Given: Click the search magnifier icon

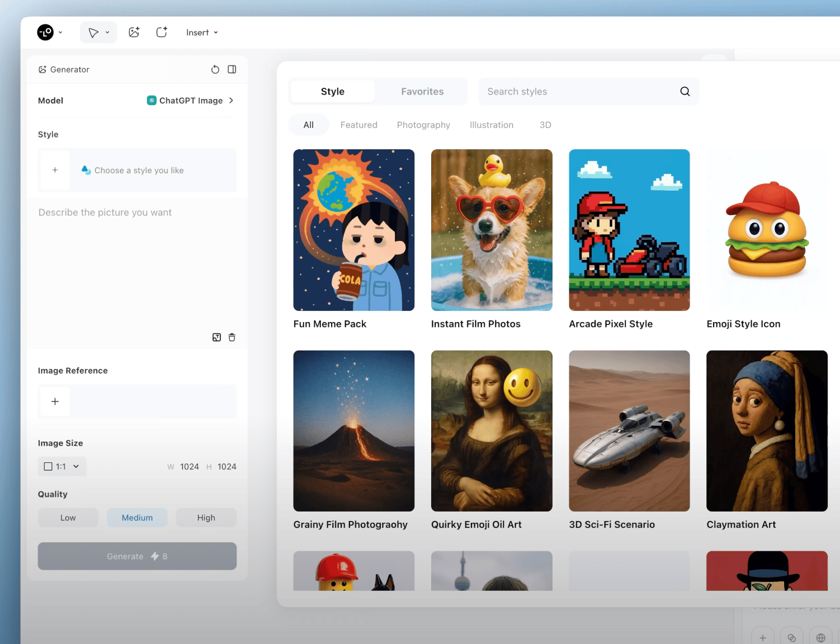Looking at the screenshot, I should (685, 92).
